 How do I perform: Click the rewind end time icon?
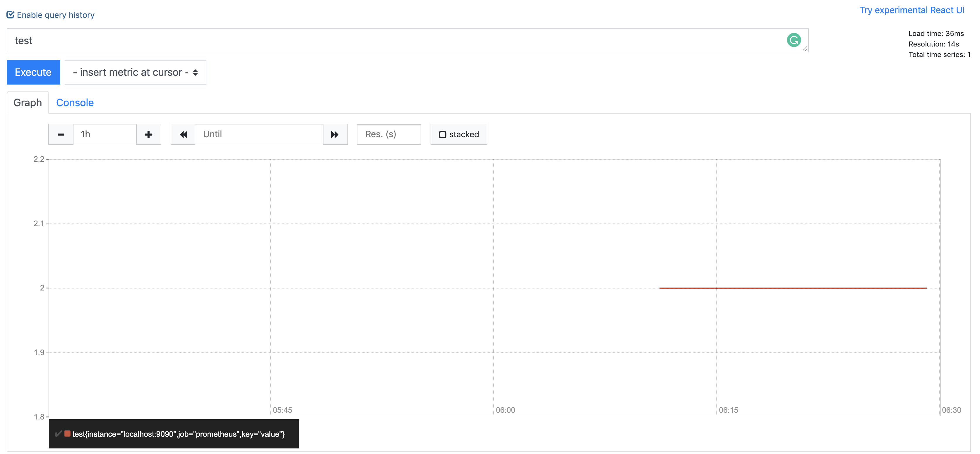[x=183, y=134]
